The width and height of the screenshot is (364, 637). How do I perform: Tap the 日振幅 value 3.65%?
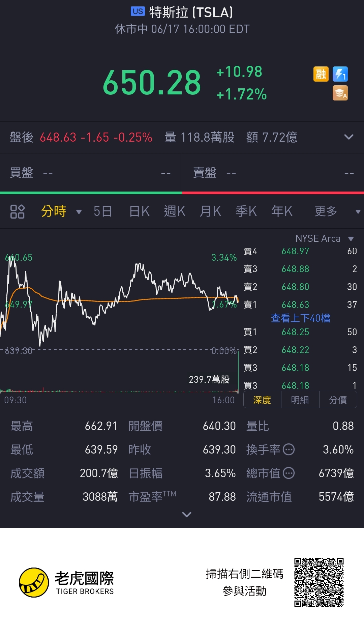point(220,473)
